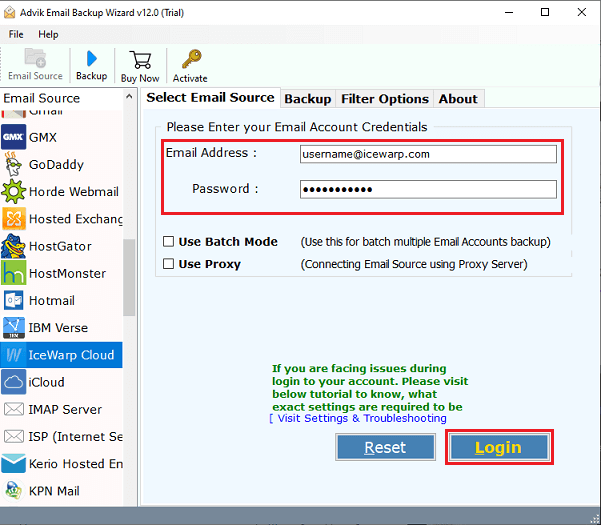The height and width of the screenshot is (525, 601).
Task: Click the IceWarp Cloud list label
Action: coord(71,354)
